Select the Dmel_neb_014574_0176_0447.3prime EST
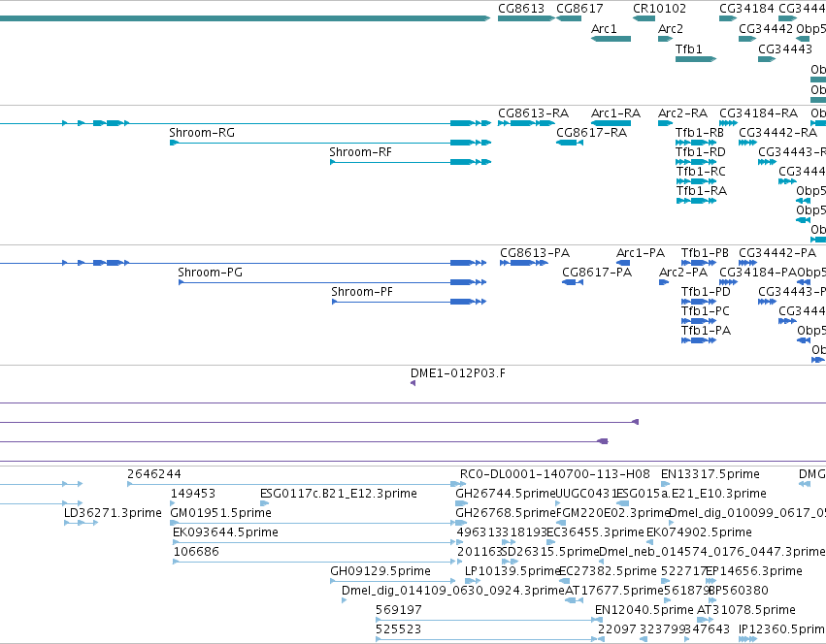 601,562
